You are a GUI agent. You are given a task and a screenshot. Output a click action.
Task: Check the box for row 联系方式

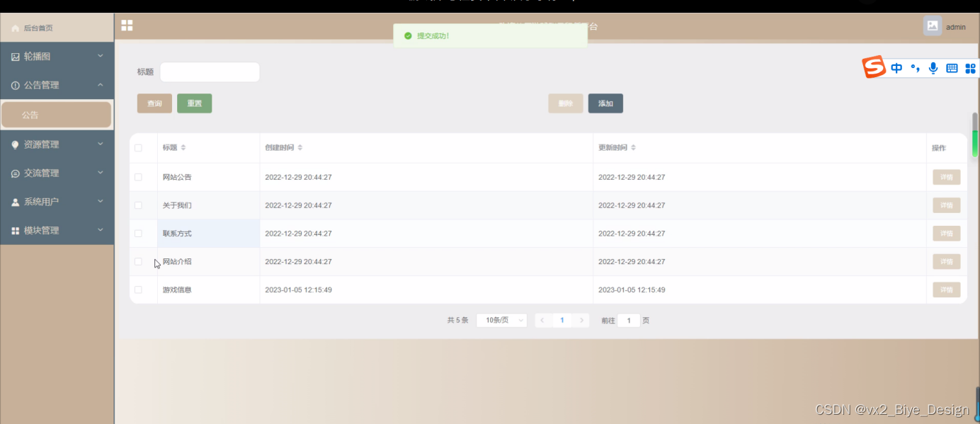click(x=138, y=234)
